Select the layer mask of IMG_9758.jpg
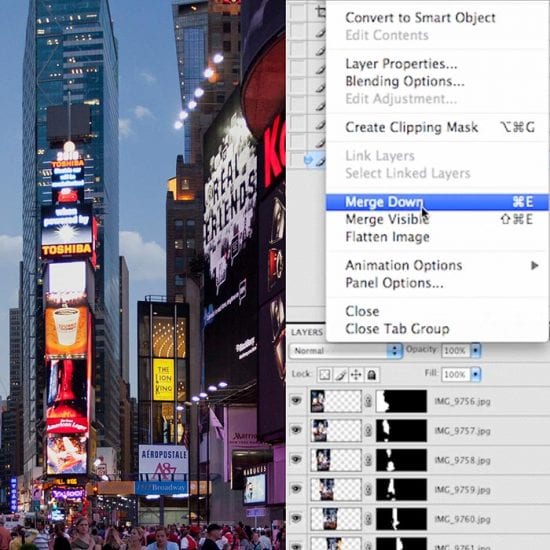550x550 pixels. click(x=402, y=460)
